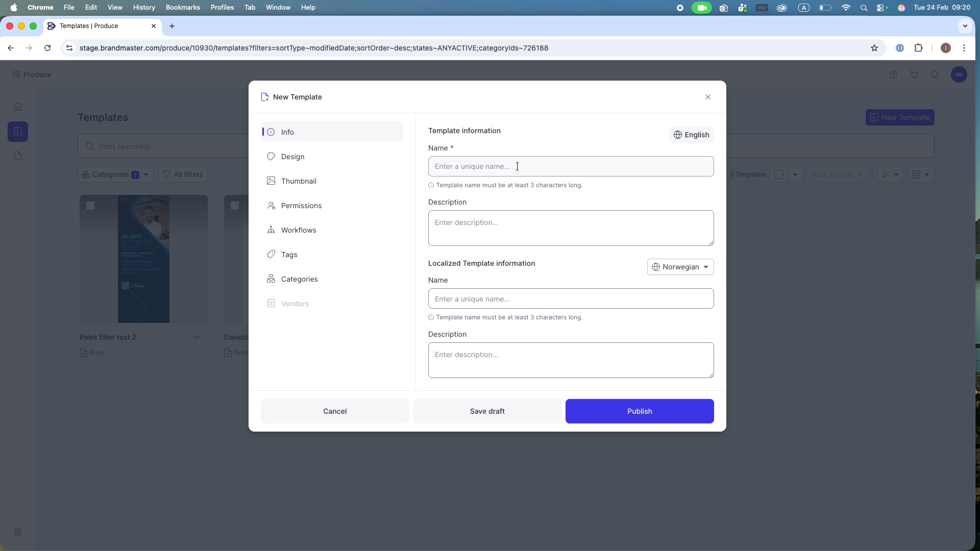980x551 pixels.
Task: Open the Workflows section
Action: click(332, 230)
